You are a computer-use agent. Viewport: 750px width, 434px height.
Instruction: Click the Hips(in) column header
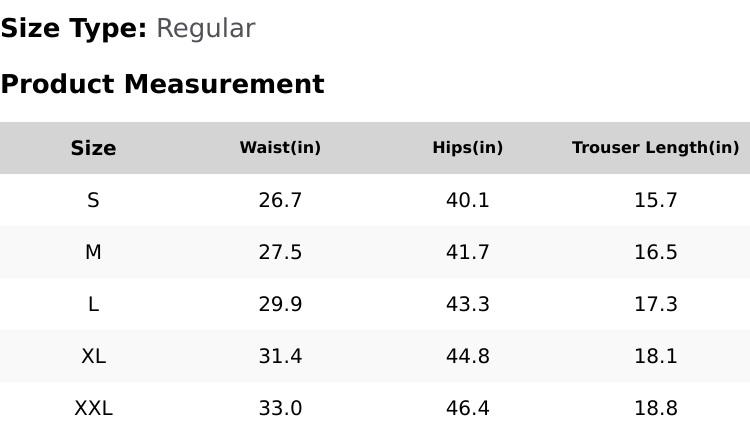(467, 148)
